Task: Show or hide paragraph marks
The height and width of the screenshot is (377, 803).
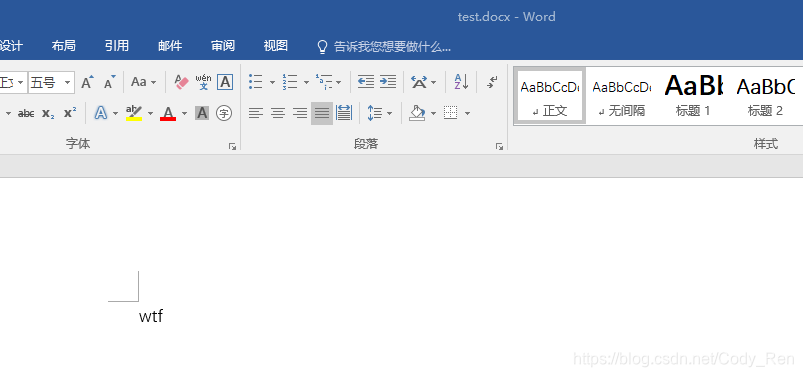Action: (492, 82)
